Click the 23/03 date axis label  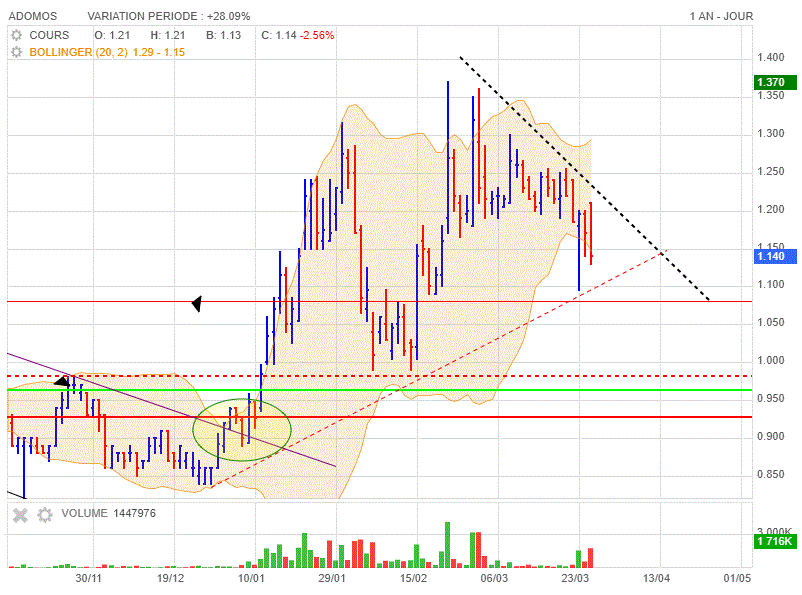[575, 579]
